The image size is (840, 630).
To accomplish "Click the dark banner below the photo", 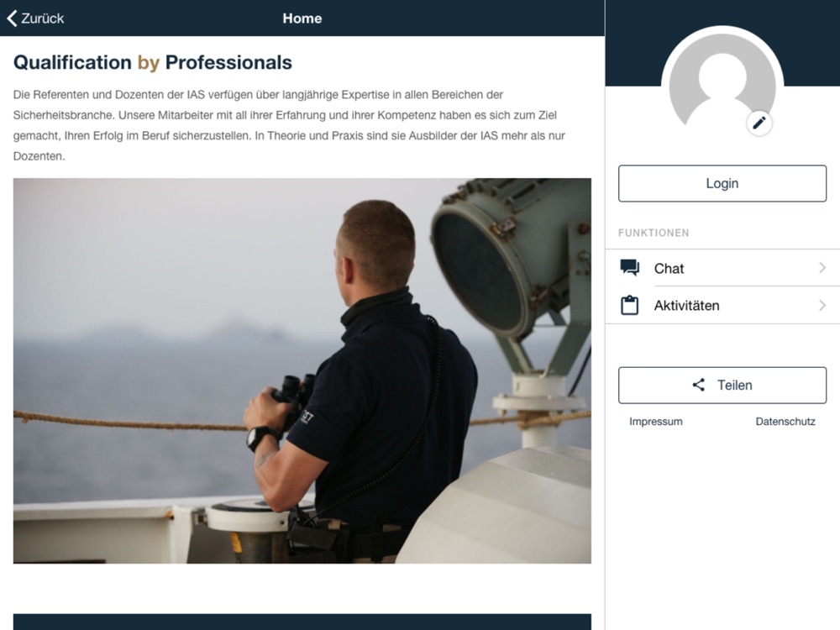I will (x=302, y=622).
